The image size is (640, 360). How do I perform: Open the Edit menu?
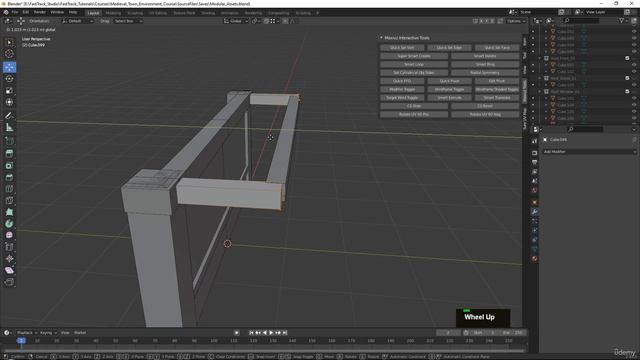[26, 12]
